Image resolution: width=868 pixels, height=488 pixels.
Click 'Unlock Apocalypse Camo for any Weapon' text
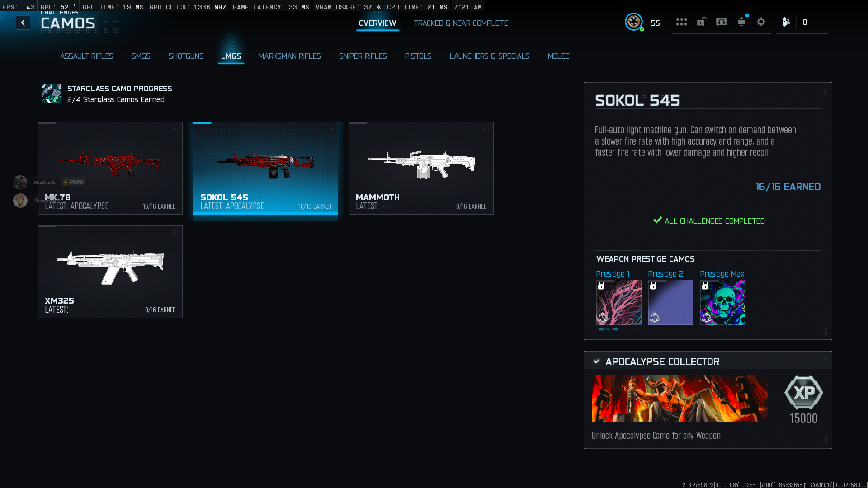click(656, 436)
